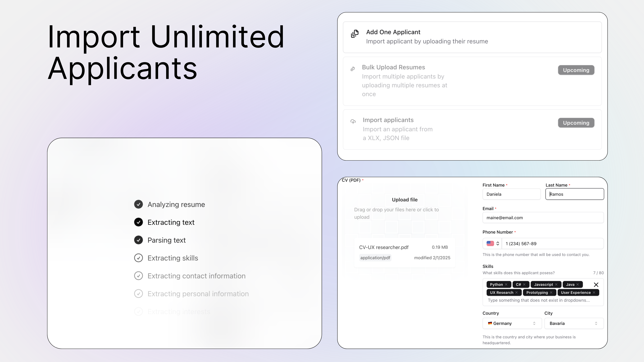Click the Extracting skills check icon
644x362 pixels.
(138, 258)
